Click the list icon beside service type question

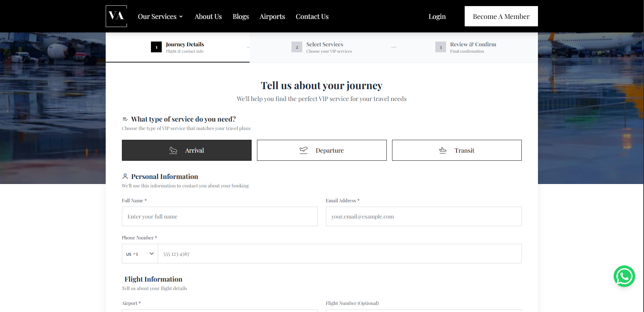pos(125,119)
